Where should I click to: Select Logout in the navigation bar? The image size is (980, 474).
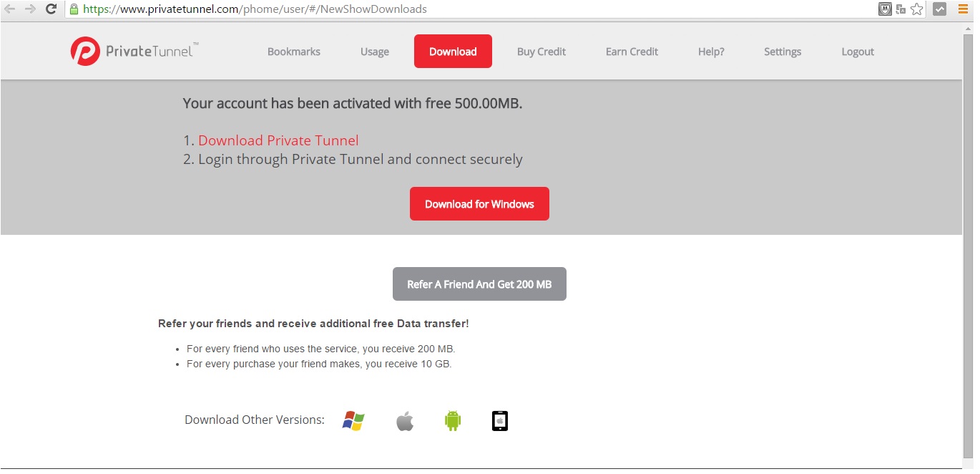click(x=858, y=52)
